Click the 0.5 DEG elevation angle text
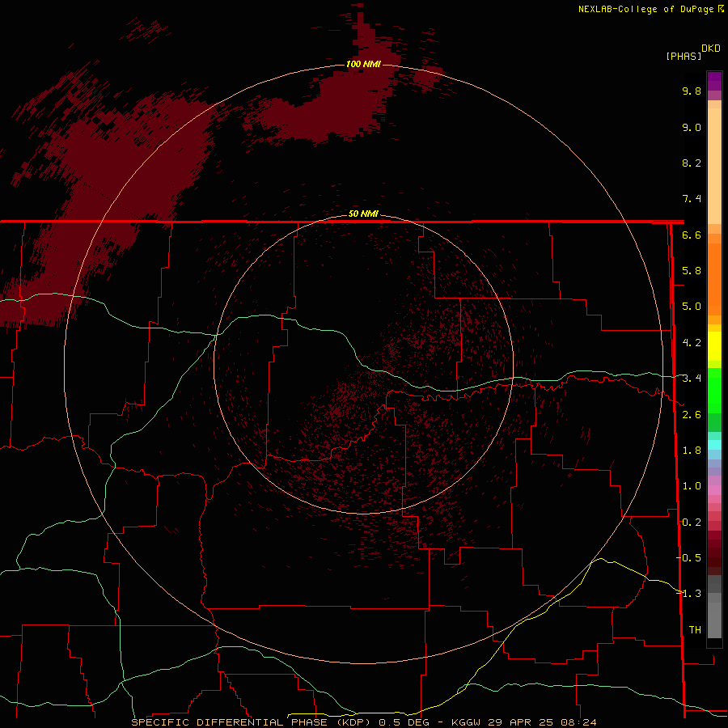 [x=404, y=722]
